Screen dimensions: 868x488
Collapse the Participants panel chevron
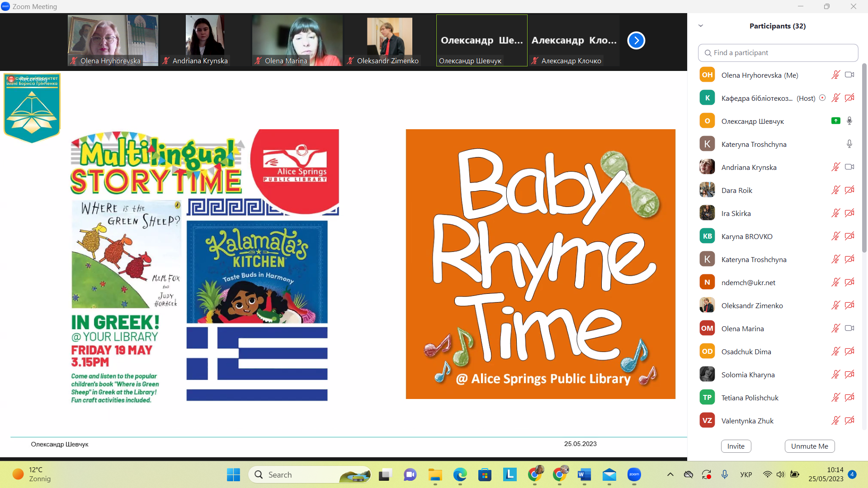(x=701, y=26)
